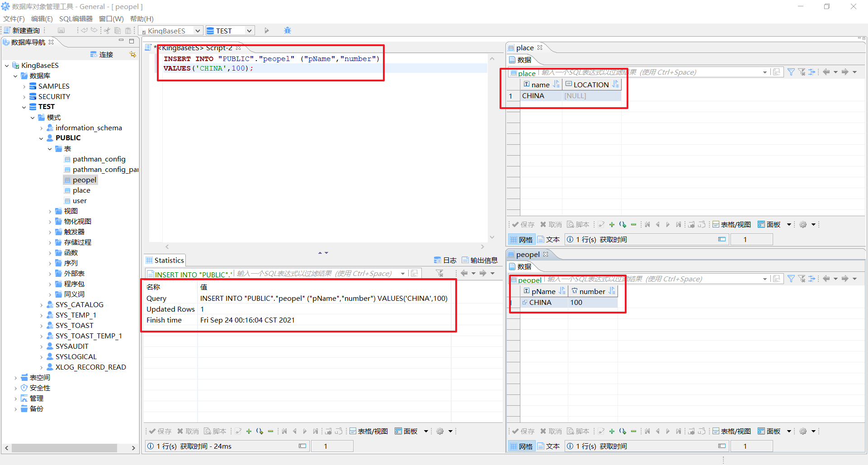Click the SQL editor vertical scrollbar
868x465 pixels.
coord(492,148)
